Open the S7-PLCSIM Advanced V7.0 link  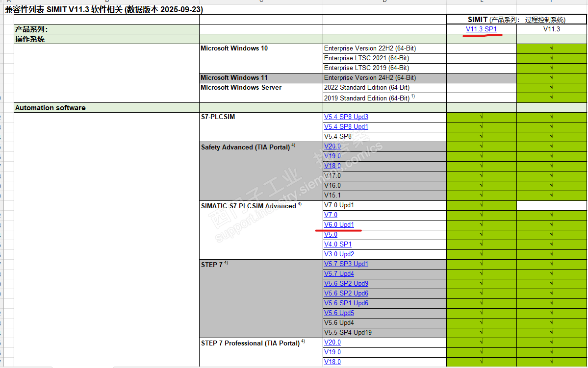[331, 215]
